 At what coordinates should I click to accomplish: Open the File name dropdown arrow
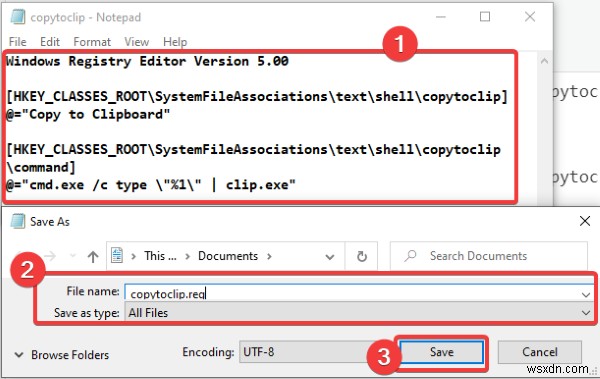[x=586, y=294]
